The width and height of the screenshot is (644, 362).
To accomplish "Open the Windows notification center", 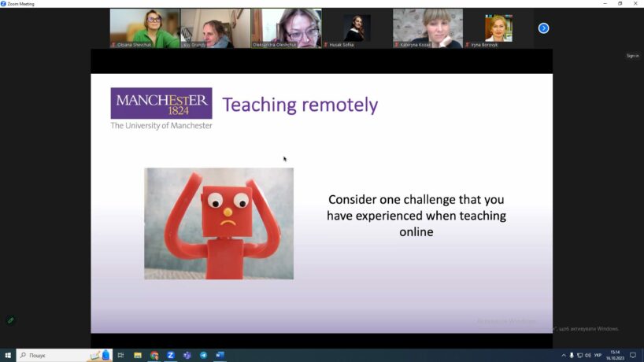I will 633,355.
